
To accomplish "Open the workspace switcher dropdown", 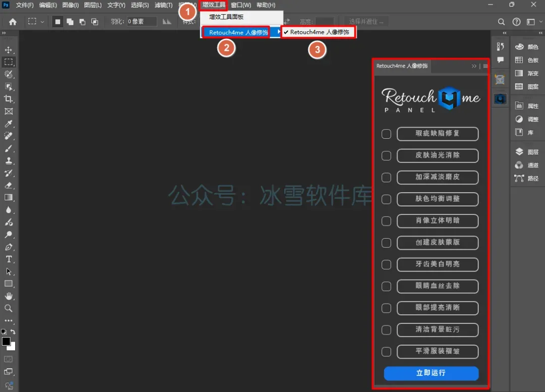I will pos(533,22).
